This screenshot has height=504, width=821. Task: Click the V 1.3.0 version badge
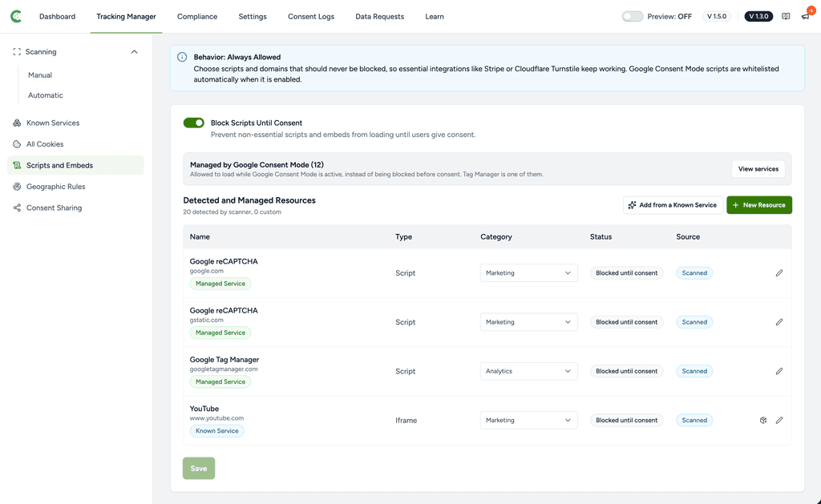pyautogui.click(x=758, y=16)
